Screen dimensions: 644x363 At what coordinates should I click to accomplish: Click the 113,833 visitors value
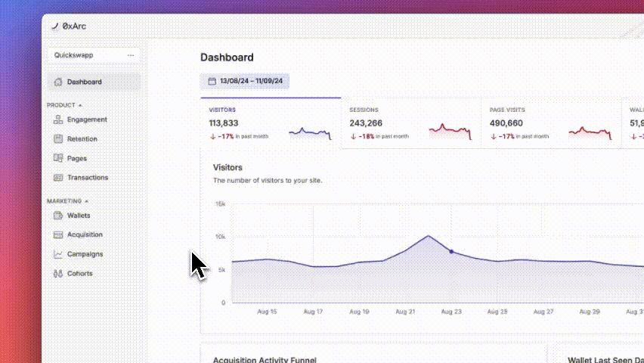(x=224, y=123)
